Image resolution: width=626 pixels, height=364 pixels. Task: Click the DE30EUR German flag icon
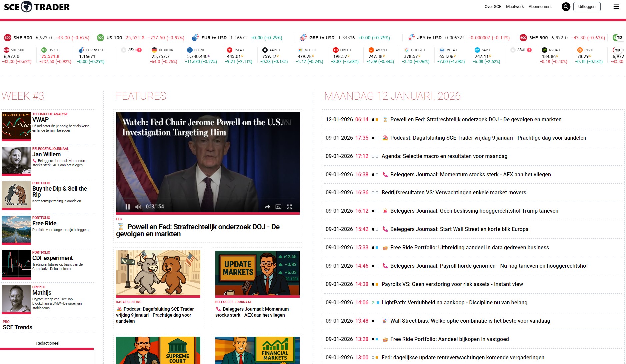pyautogui.click(x=154, y=50)
